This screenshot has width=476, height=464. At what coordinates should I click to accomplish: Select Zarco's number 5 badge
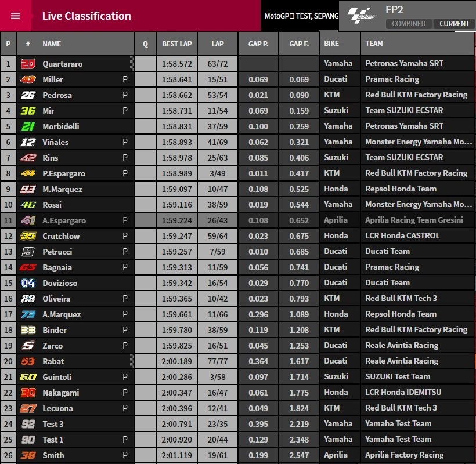(28, 346)
